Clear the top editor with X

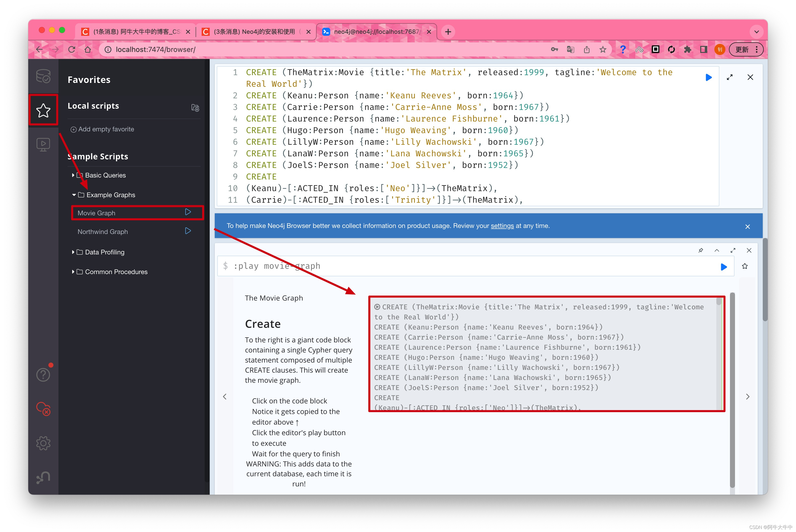pos(750,77)
